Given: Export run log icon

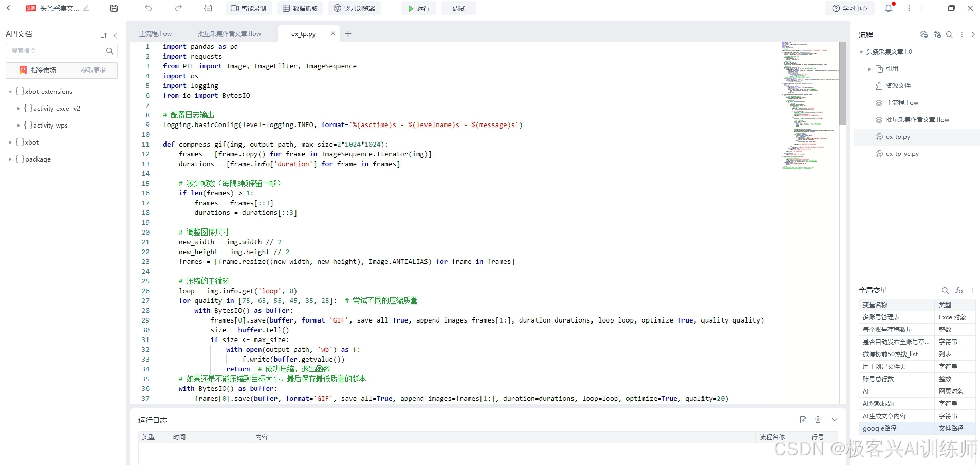Looking at the screenshot, I should click(x=803, y=420).
